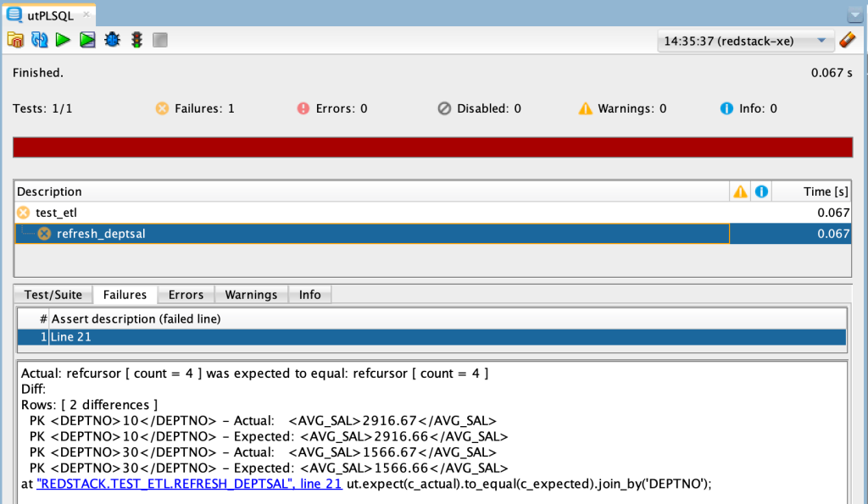Run the test with code coverage
This screenshot has width=868, height=504.
87,39
